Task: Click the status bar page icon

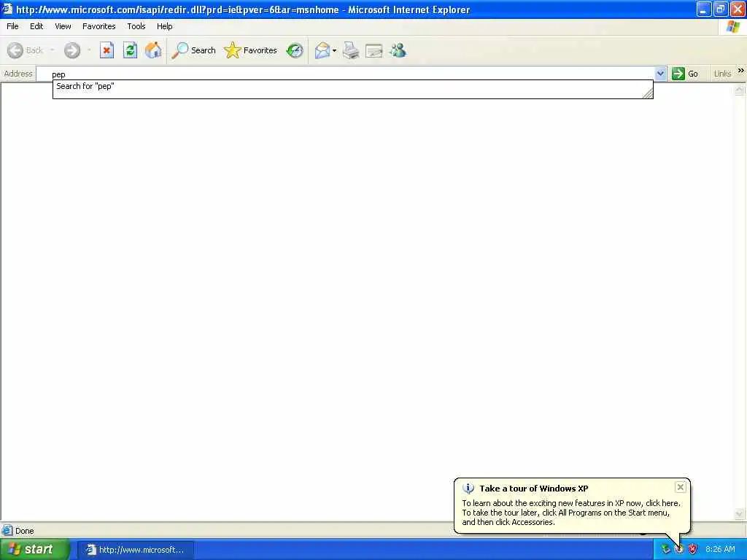Action: tap(7, 530)
